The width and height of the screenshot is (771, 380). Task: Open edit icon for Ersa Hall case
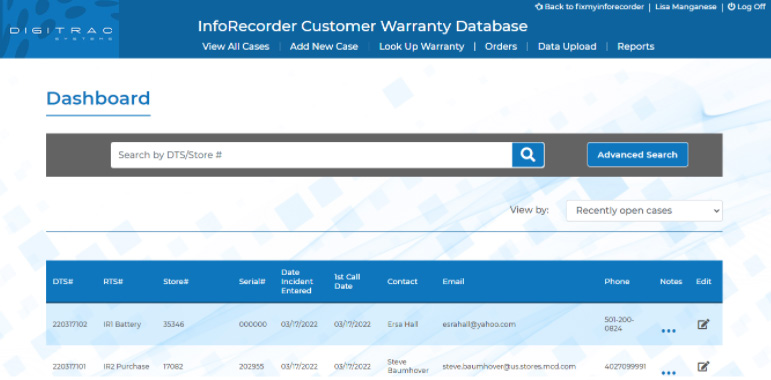[704, 324]
